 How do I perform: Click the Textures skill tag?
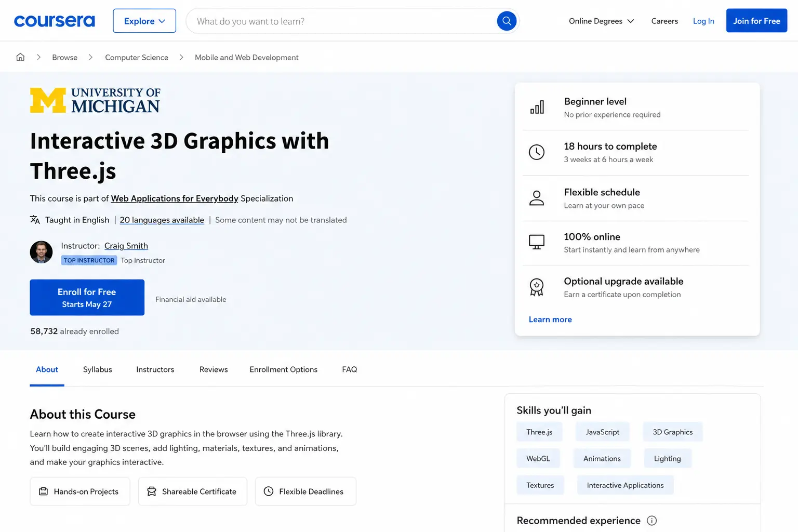click(540, 485)
